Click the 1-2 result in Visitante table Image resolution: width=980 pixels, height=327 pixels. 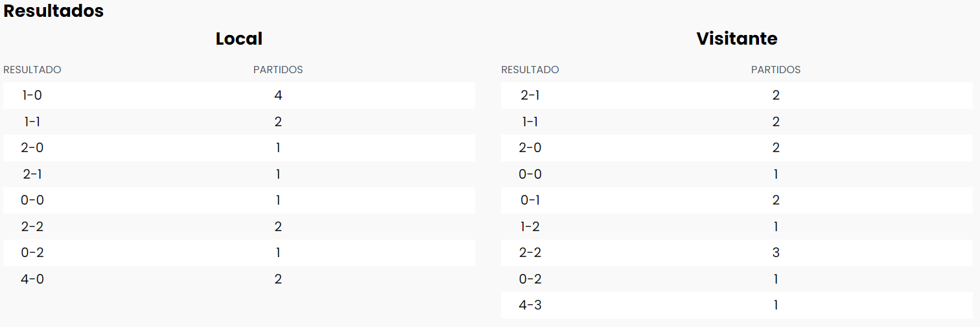(530, 227)
